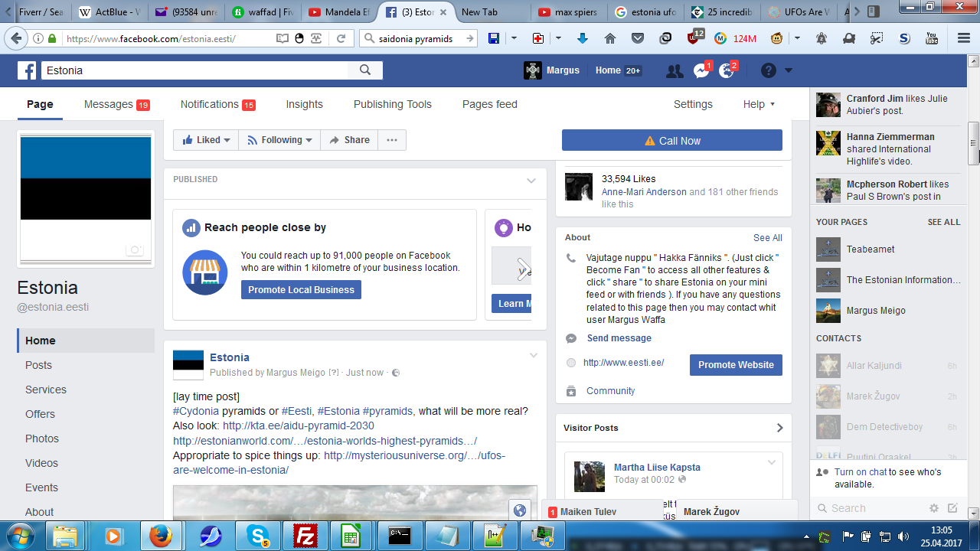Open Facebook Messenger messages icon

(x=701, y=71)
